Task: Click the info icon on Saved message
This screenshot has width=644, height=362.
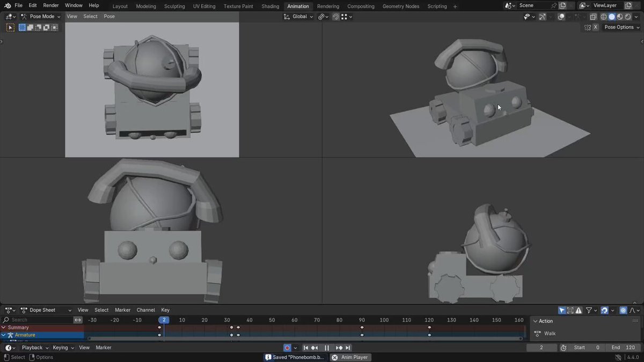Action: [x=268, y=357]
